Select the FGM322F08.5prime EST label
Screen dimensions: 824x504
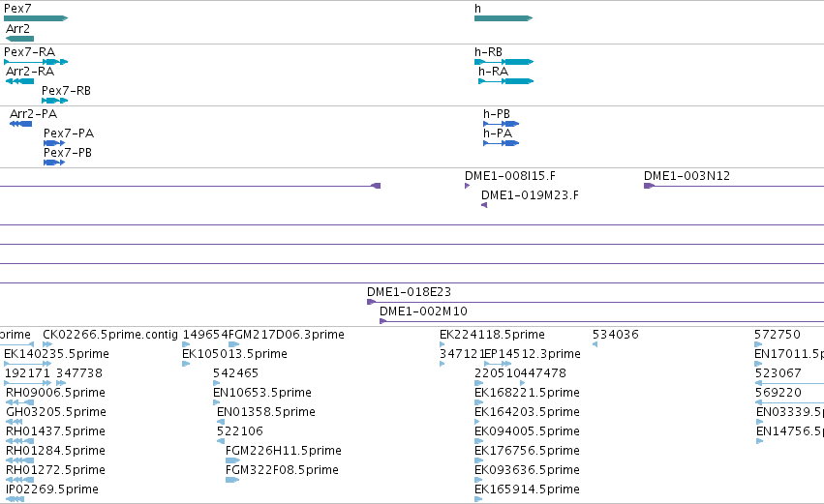(x=282, y=470)
